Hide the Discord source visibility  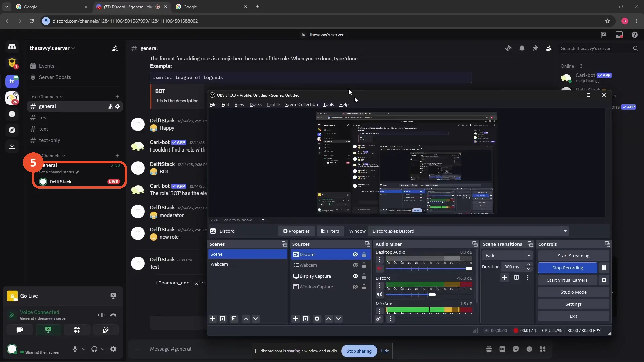tap(355, 254)
